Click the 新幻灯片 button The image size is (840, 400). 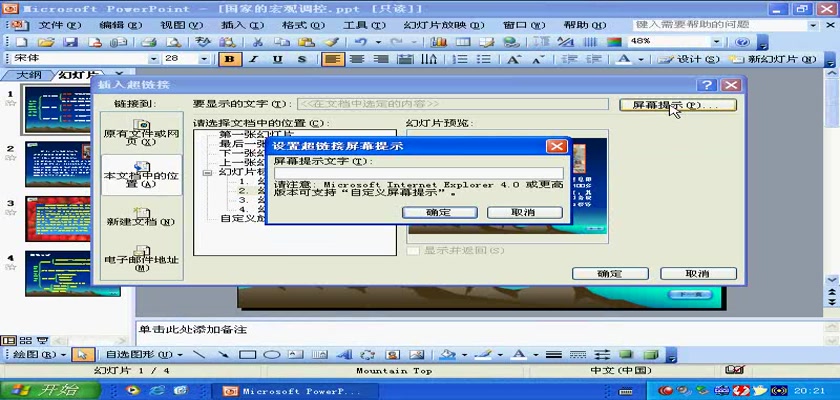pos(775,59)
